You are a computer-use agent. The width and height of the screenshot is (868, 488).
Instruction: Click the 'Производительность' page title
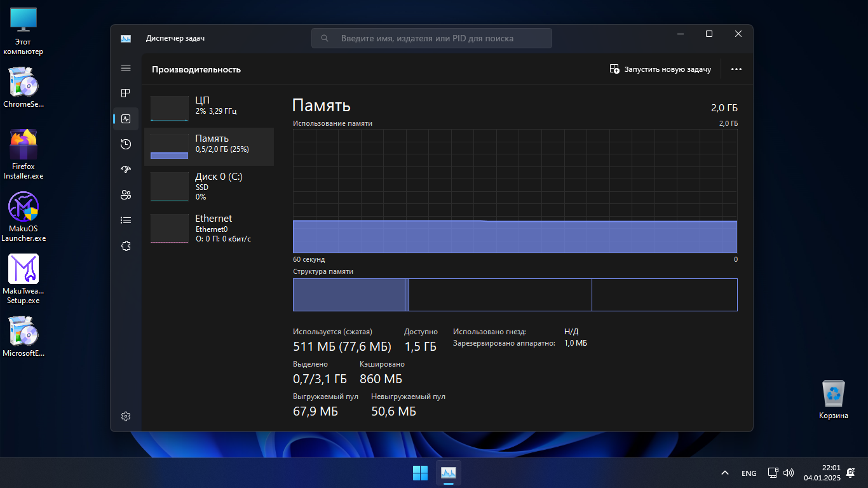pyautogui.click(x=196, y=69)
